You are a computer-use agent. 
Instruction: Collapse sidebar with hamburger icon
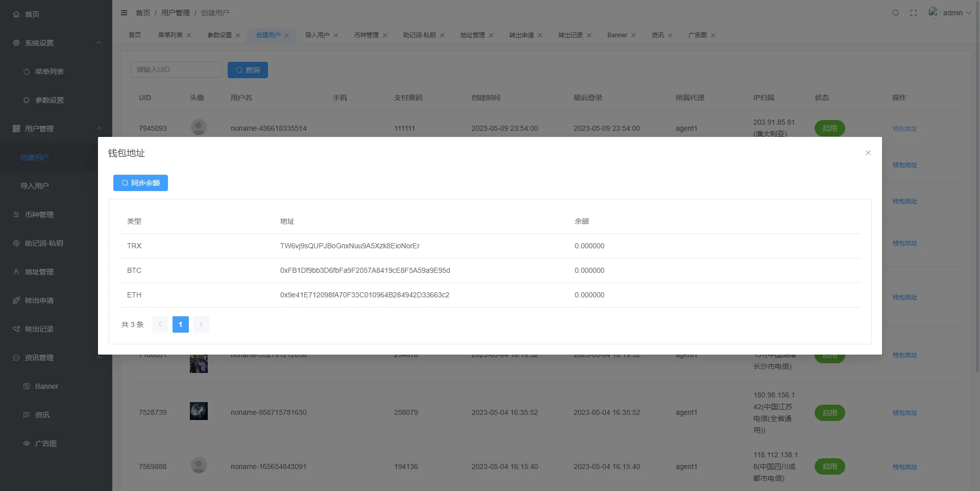point(124,13)
